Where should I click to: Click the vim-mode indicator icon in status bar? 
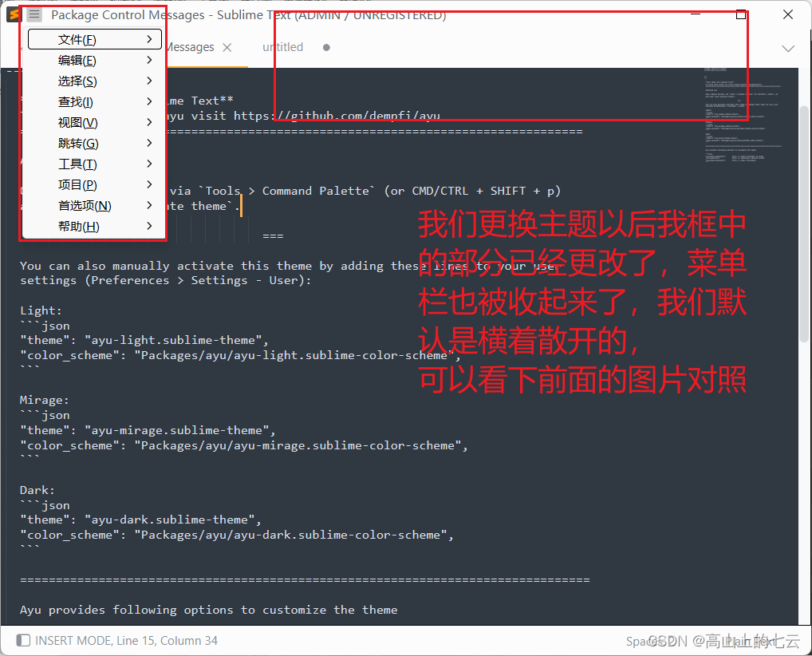coord(23,639)
